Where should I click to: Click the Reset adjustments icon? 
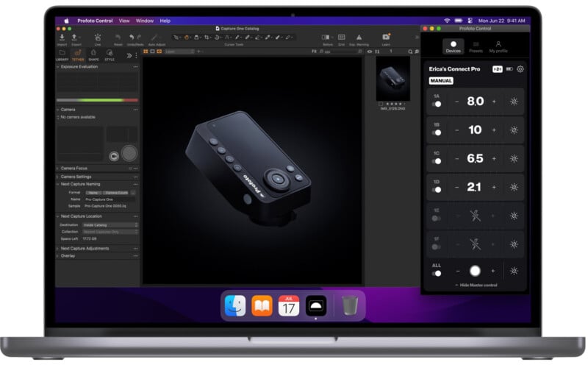point(118,38)
